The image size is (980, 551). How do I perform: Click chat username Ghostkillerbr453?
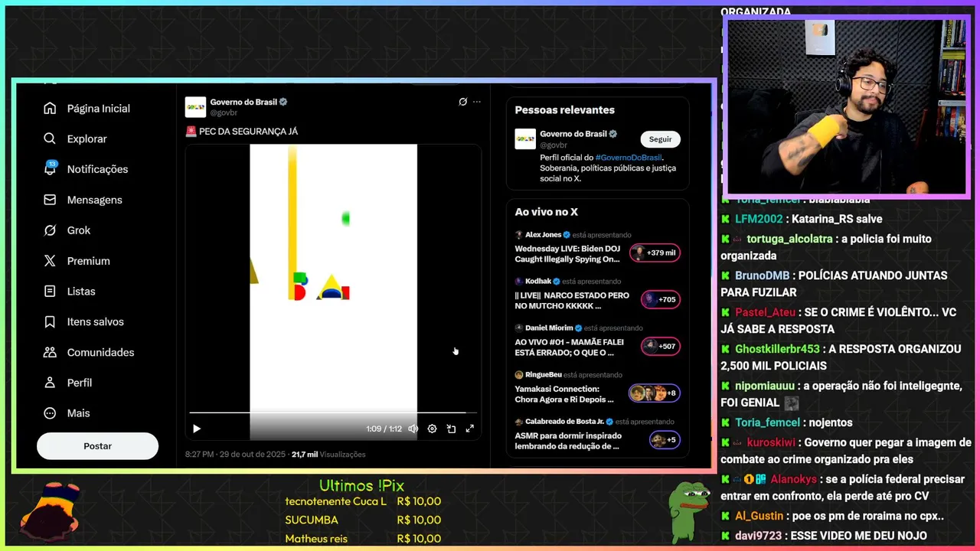777,349
